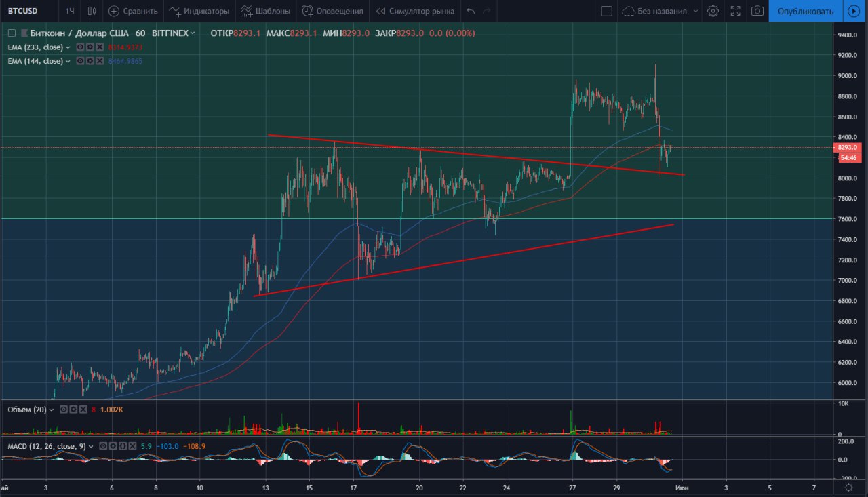The image size is (868, 497).
Task: Redo the last chart action
Action: [487, 11]
